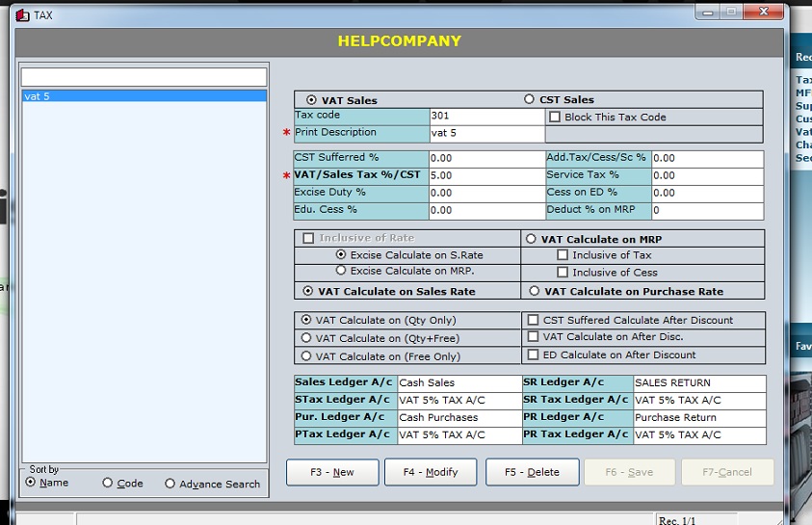Tick VAT Calculate on After Disc. checkbox
812x525 pixels.
[533, 337]
